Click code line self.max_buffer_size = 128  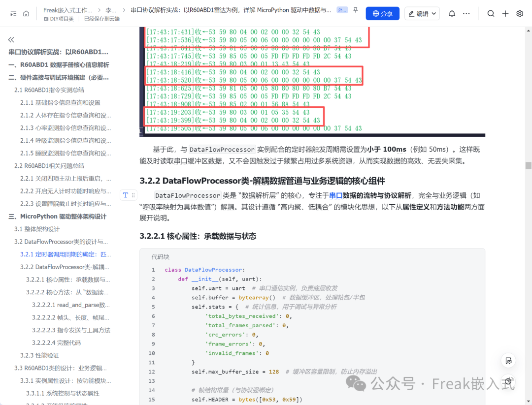[235, 372]
